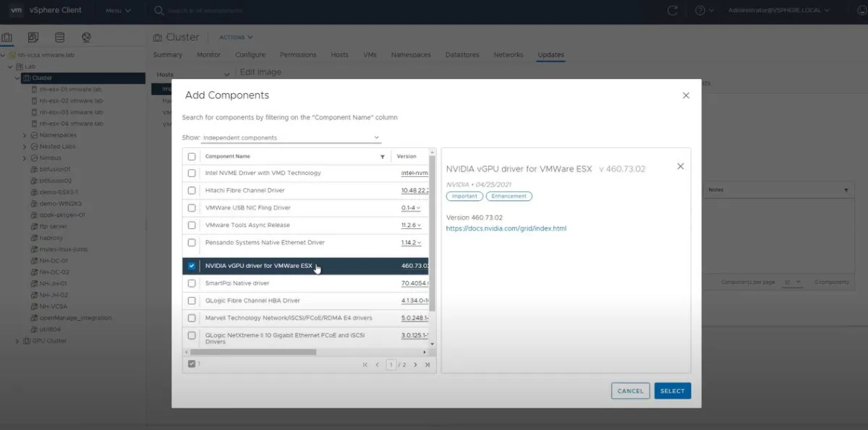The image size is (868, 430).
Task: Switch to the Monitor tab
Action: 209,55
